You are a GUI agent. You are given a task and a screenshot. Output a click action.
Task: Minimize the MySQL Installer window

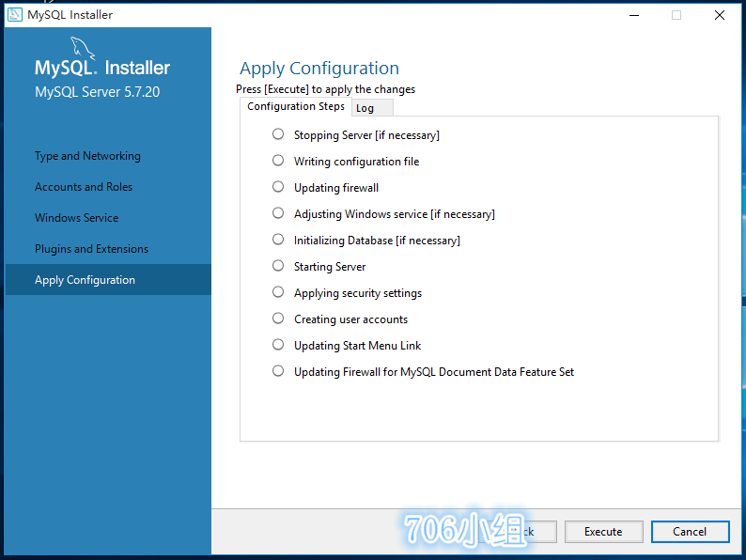(x=633, y=15)
